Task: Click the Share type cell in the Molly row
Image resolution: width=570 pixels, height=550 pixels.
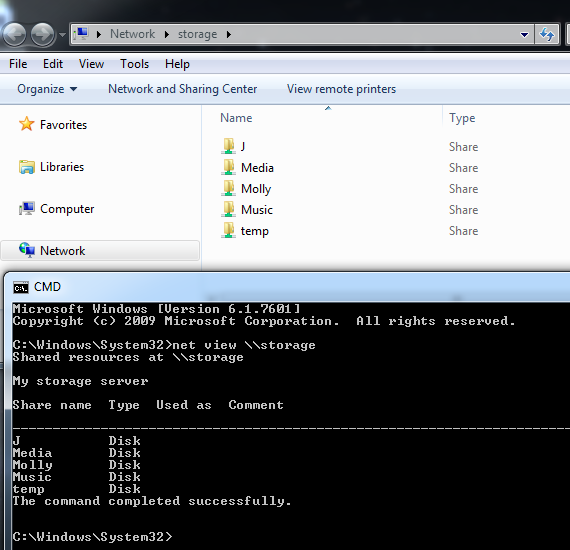Action: point(463,189)
